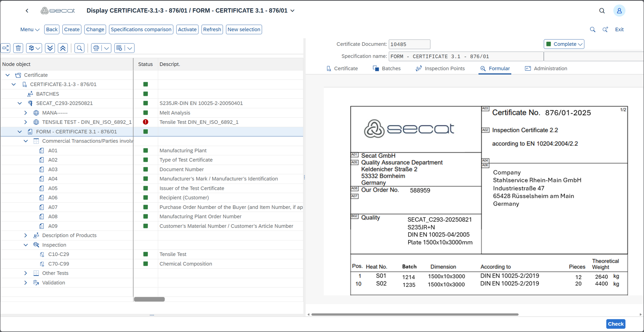Open the user profile avatar icon
The image size is (644, 332).
click(x=619, y=11)
